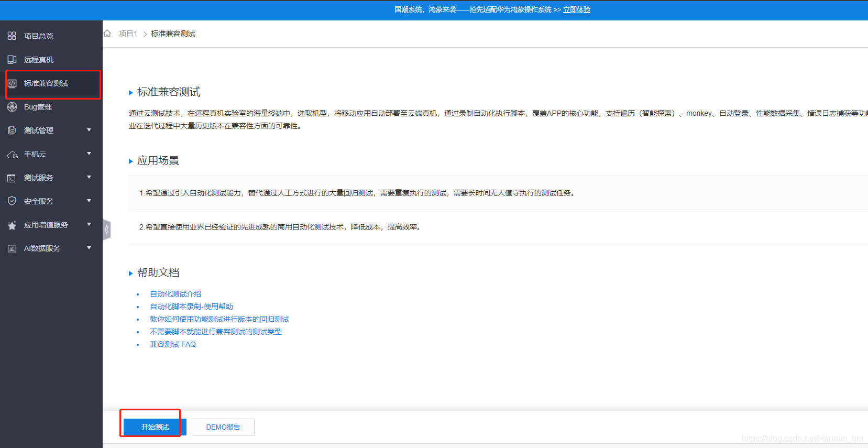The image size is (868, 448).
Task: Open 不需要脚本就能进行兼容测试的测试类型 link
Action: tap(216, 332)
